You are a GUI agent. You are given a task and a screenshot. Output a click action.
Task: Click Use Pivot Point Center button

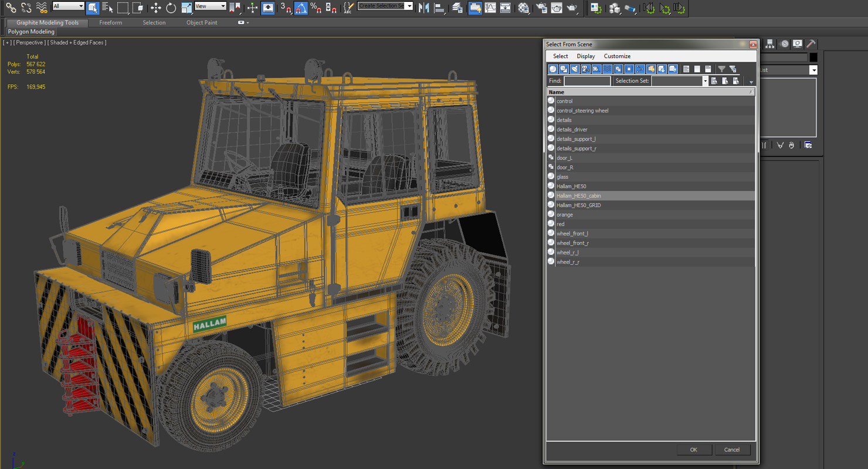235,8
